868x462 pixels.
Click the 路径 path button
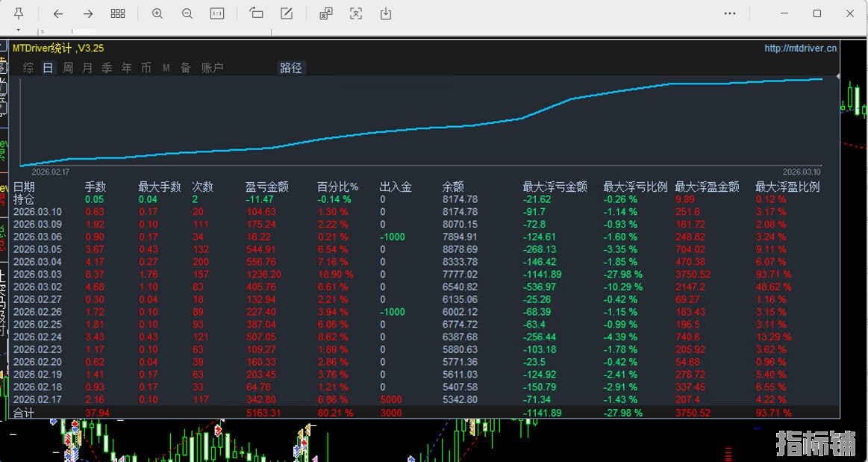[x=291, y=68]
